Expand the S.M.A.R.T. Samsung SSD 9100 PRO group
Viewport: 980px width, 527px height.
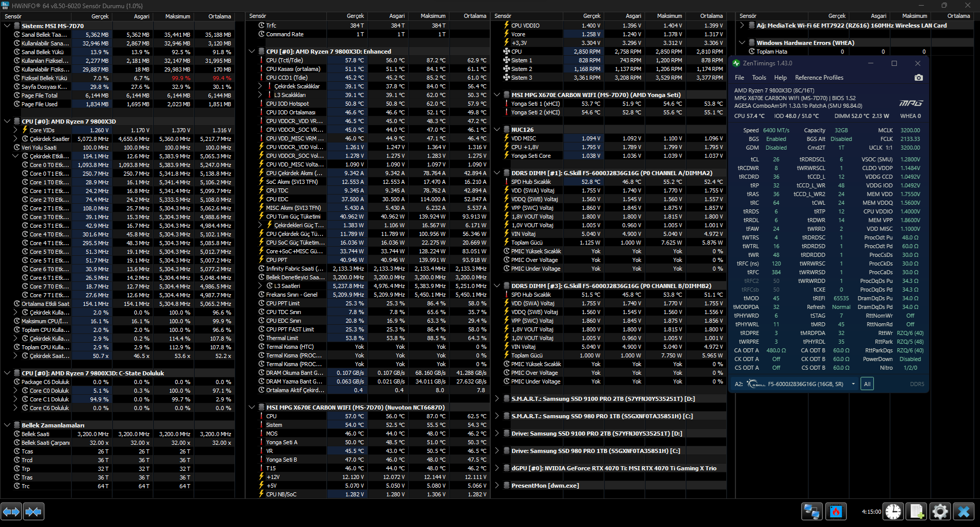[x=497, y=399]
